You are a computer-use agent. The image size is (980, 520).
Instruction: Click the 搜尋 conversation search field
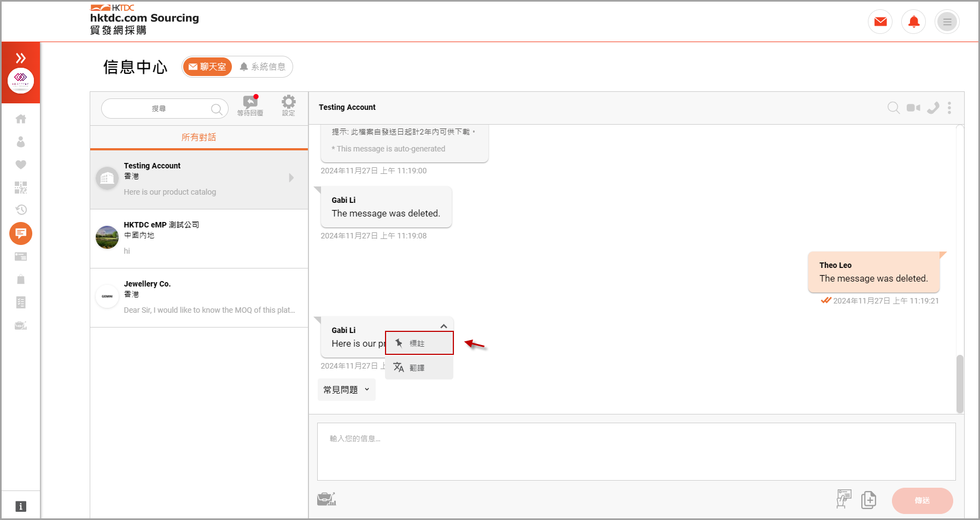[x=165, y=109]
